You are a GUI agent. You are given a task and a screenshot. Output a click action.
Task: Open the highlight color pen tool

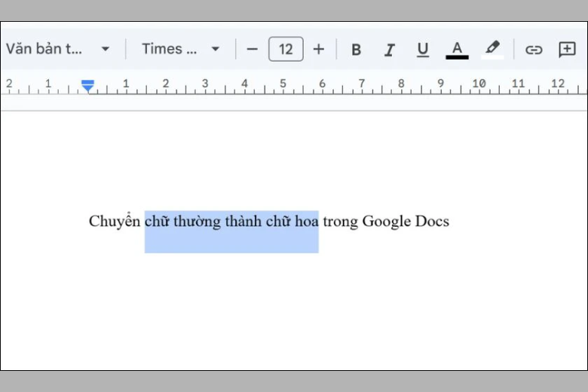click(x=492, y=50)
